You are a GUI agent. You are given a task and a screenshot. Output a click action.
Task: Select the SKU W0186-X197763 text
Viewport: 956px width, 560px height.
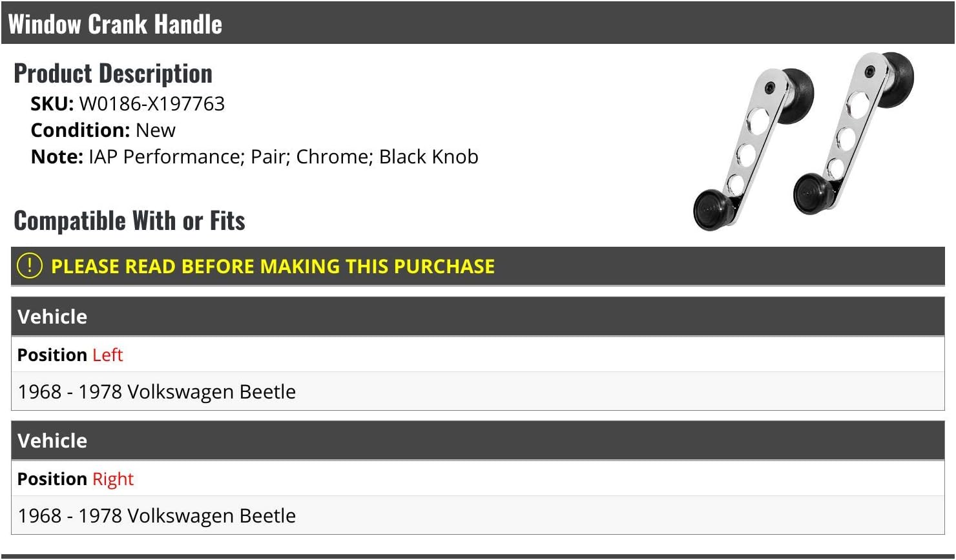[x=128, y=103]
